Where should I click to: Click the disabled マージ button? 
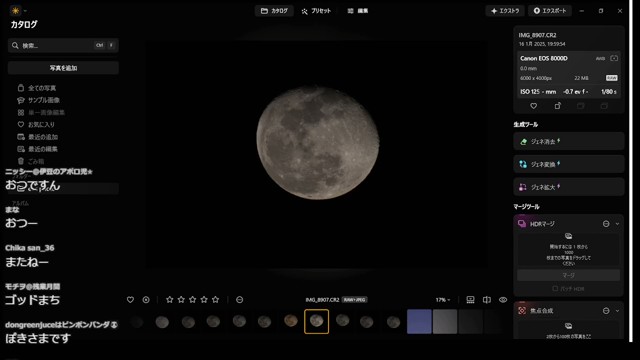(569, 276)
